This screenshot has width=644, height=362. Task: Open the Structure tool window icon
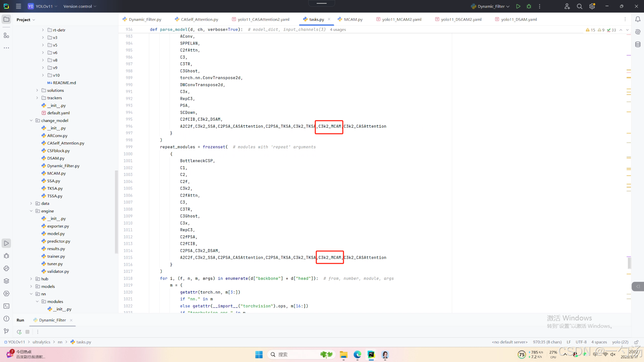click(6, 35)
